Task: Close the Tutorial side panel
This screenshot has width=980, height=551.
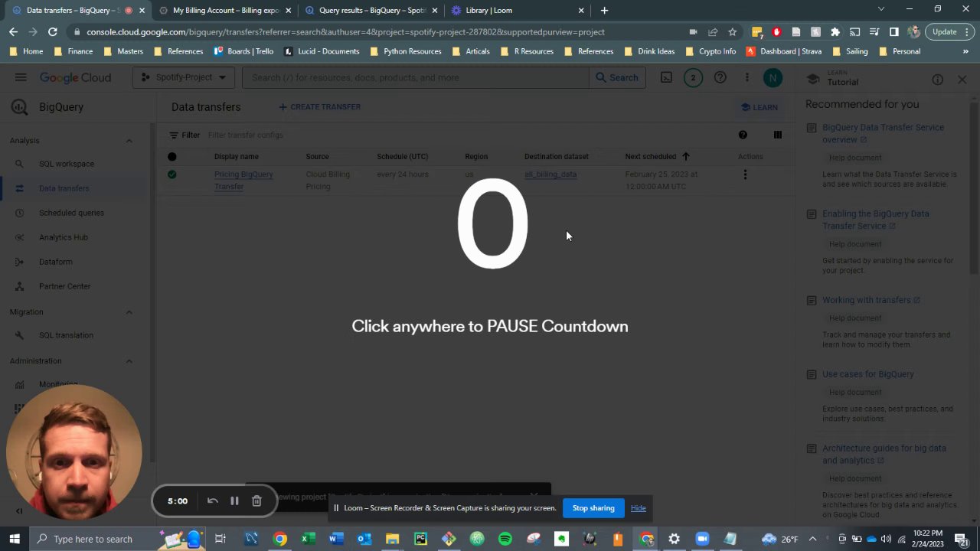Action: [962, 80]
